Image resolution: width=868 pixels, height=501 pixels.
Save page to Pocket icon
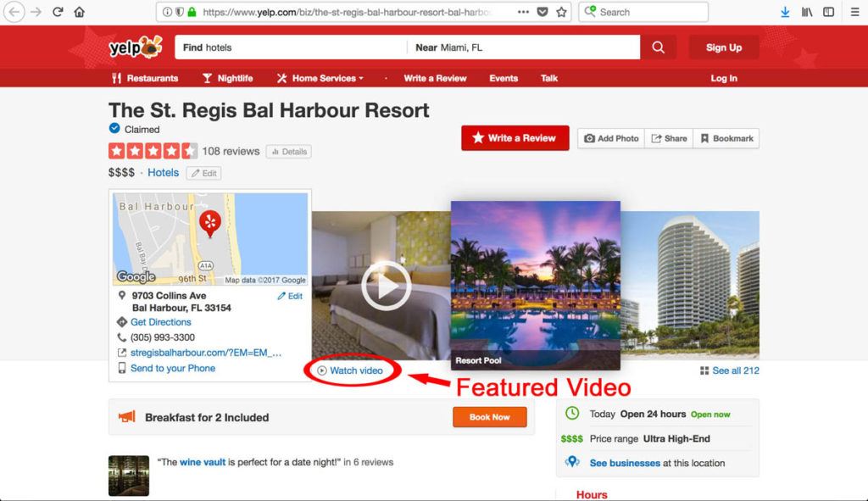(x=542, y=12)
